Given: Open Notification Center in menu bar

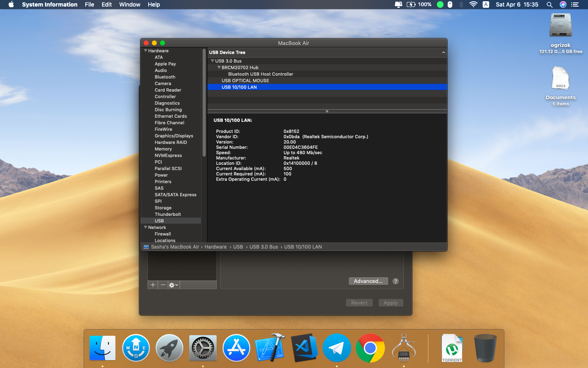Looking at the screenshot, I should click(x=575, y=4).
